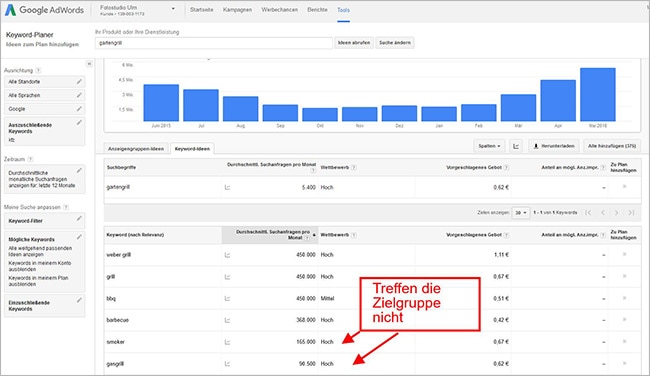Open the Berichte menu
The height and width of the screenshot is (376, 650).
[x=318, y=10]
